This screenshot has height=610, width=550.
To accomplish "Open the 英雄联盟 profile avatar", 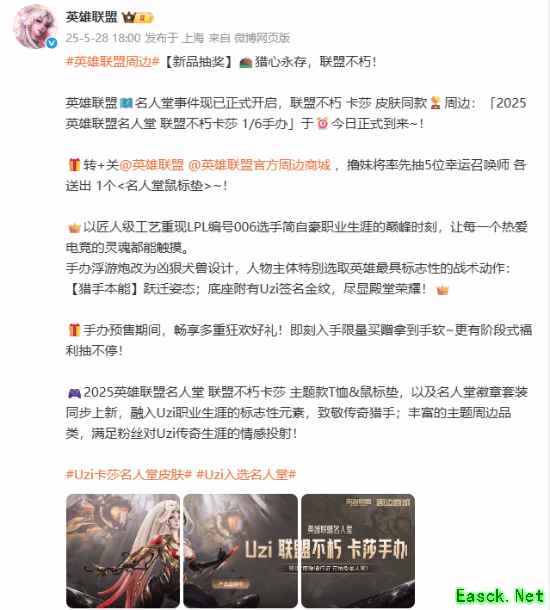I will (x=34, y=26).
